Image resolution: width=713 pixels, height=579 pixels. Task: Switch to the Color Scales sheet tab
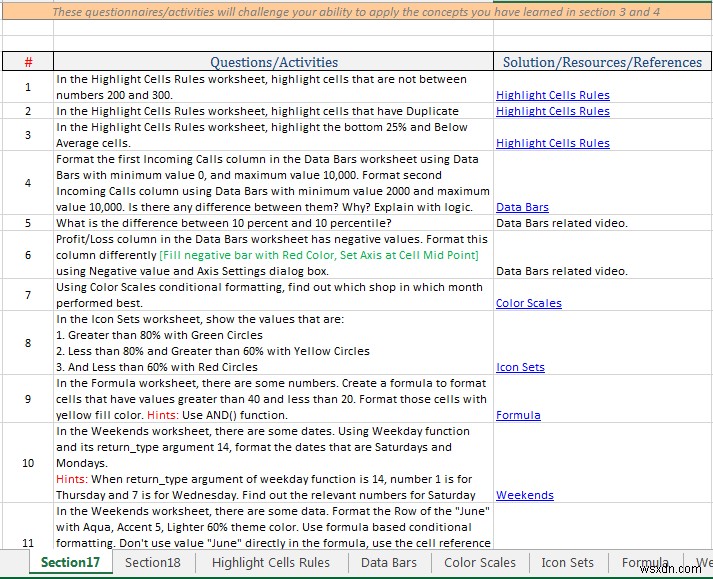pyautogui.click(x=480, y=562)
